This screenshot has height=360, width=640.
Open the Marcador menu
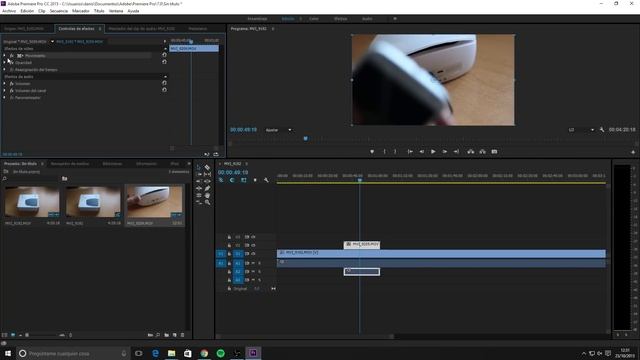pyautogui.click(x=81, y=11)
